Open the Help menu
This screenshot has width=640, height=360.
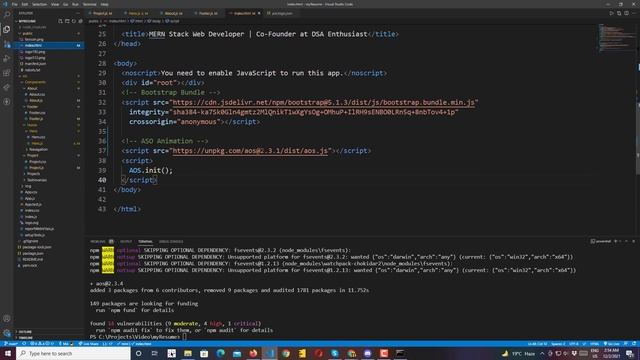click(x=104, y=4)
